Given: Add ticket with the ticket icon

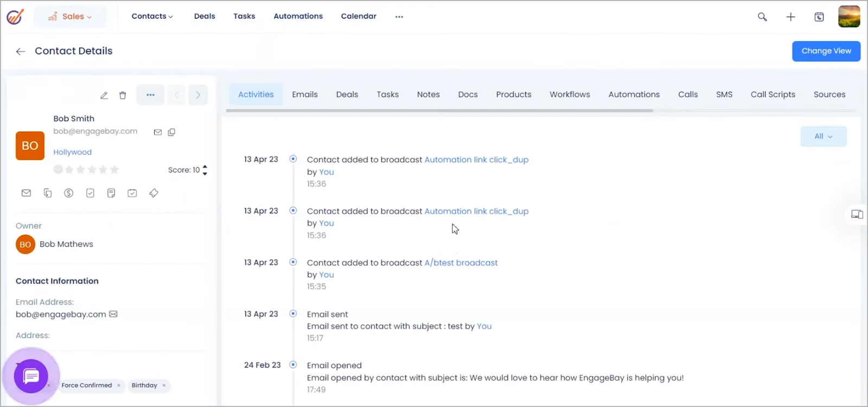Looking at the screenshot, I should pos(154,193).
